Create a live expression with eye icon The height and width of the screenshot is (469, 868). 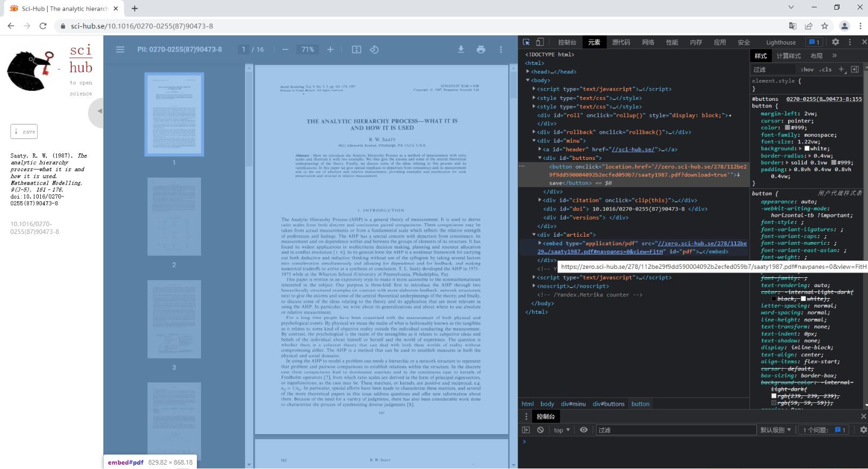click(x=584, y=430)
